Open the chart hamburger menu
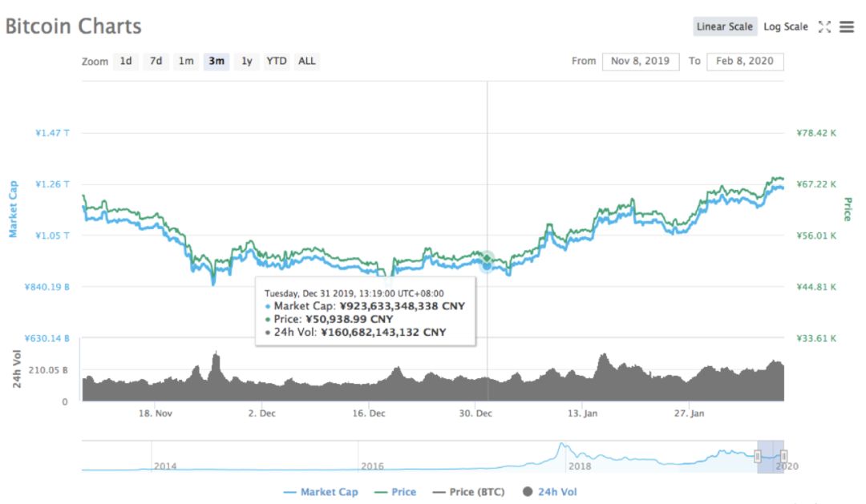866x504 pixels. [847, 26]
